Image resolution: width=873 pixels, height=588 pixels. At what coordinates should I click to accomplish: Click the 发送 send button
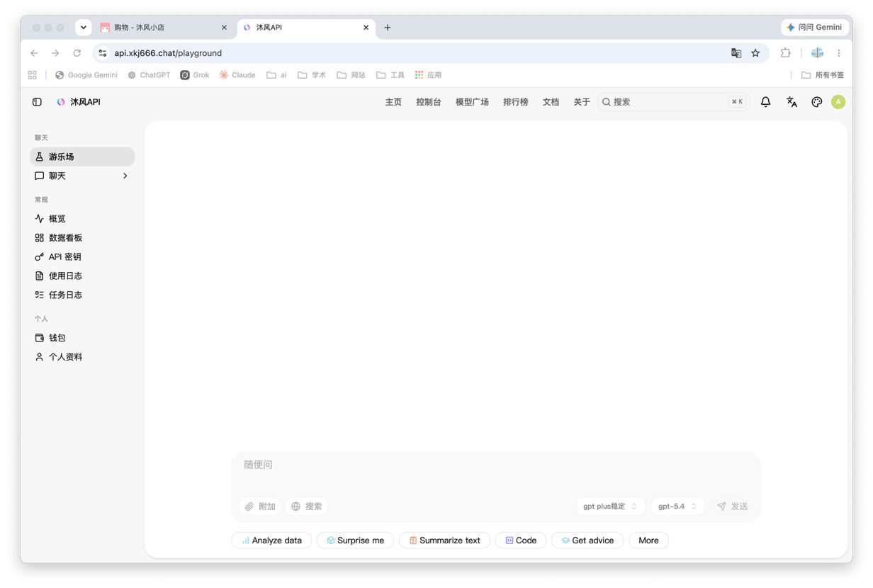tap(732, 507)
